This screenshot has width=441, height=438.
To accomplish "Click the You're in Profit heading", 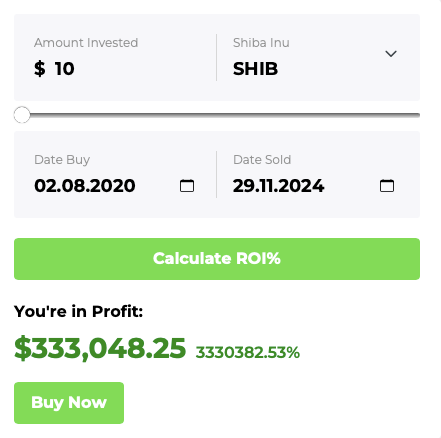I will click(78, 311).
